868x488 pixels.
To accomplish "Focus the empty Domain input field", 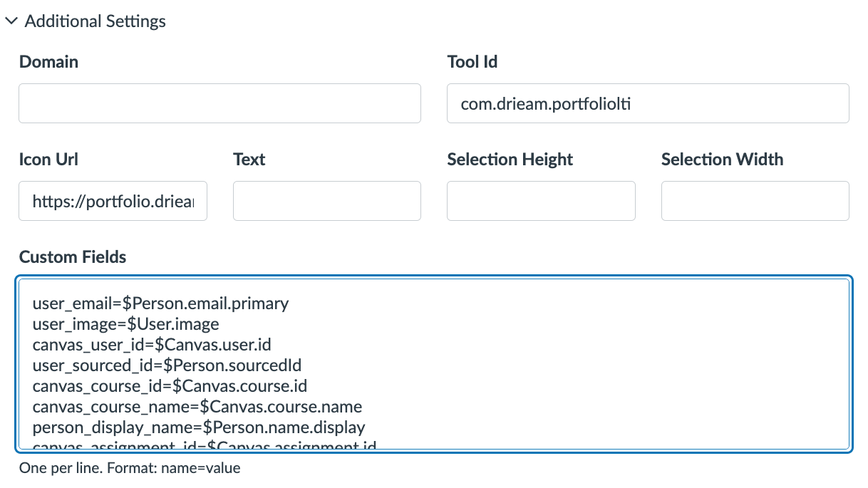I will pyautogui.click(x=219, y=103).
